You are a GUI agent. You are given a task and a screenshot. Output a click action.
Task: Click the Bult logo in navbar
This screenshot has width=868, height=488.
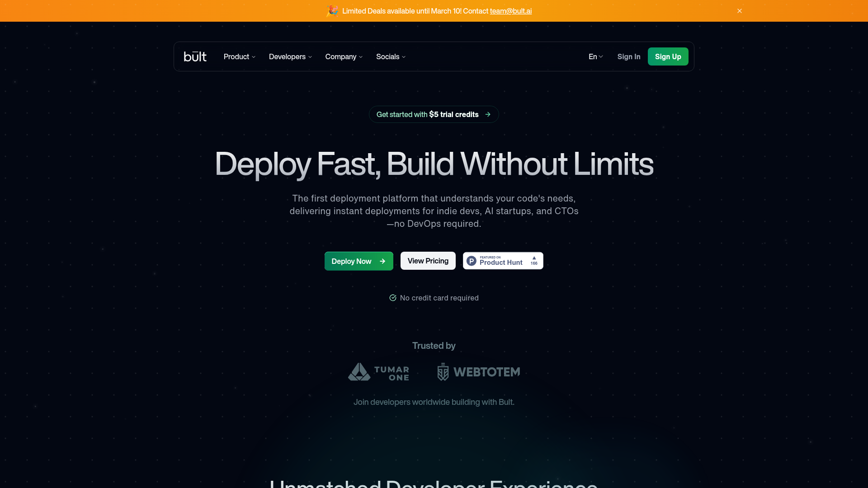tap(195, 56)
